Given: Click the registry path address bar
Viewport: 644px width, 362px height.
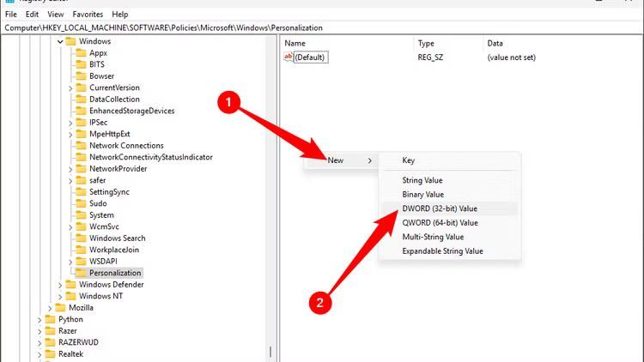Looking at the screenshot, I should (x=258, y=27).
